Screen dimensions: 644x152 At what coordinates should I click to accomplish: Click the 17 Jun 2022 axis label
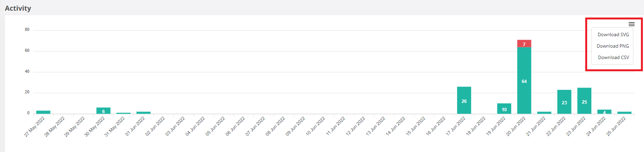click(x=456, y=126)
